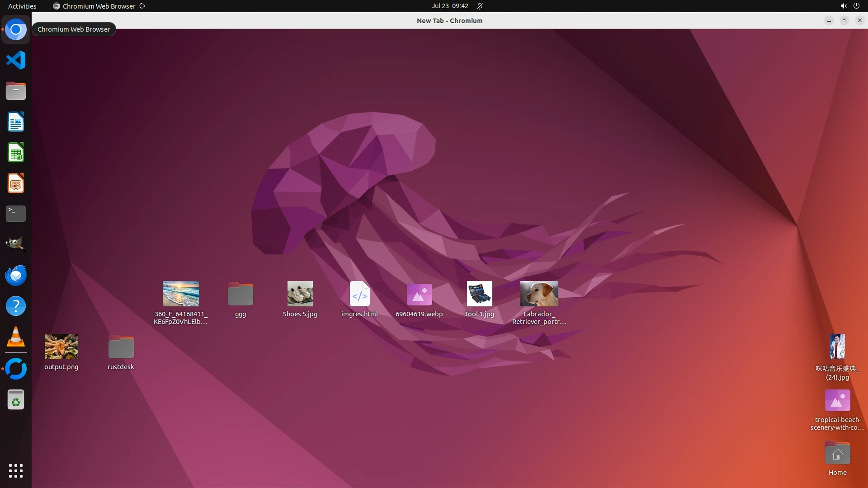The image size is (868, 488).
Task: Show Applications grid button
Action: tap(16, 471)
